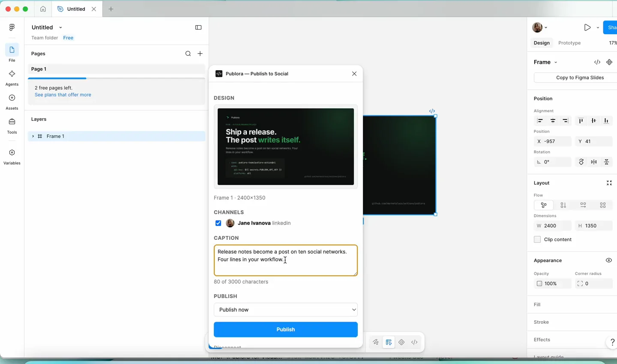617x364 pixels.
Task: Select the File sidebar panel
Action: click(x=12, y=54)
